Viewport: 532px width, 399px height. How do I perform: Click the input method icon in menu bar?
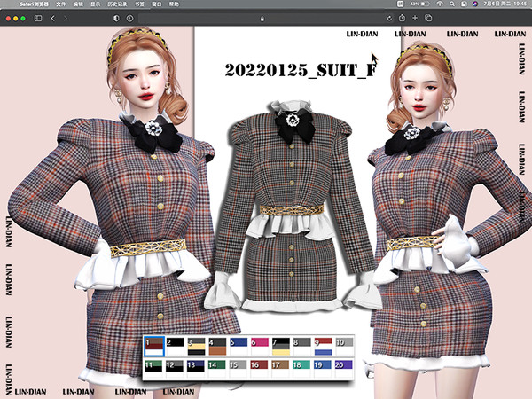401,4
